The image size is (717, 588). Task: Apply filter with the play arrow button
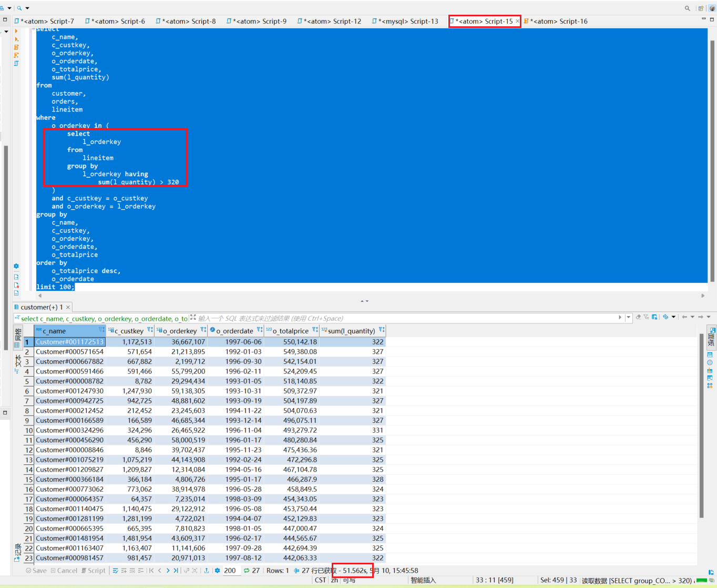click(x=620, y=317)
